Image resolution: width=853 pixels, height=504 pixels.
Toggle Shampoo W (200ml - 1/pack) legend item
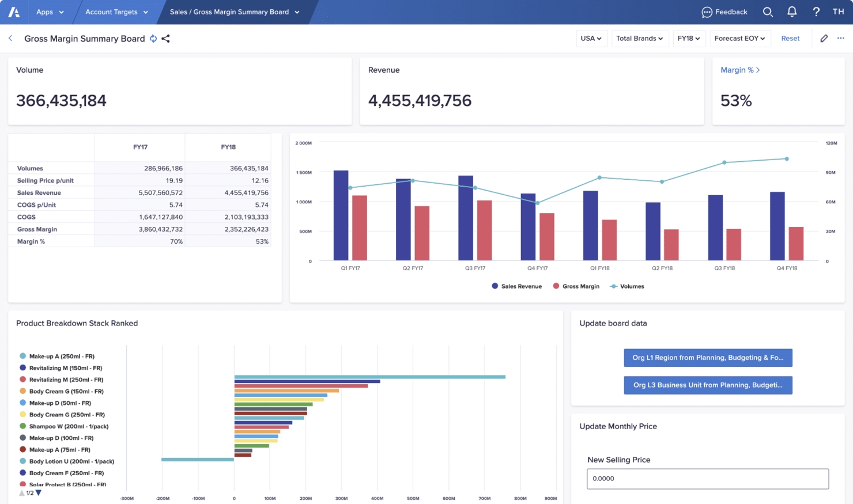click(64, 426)
